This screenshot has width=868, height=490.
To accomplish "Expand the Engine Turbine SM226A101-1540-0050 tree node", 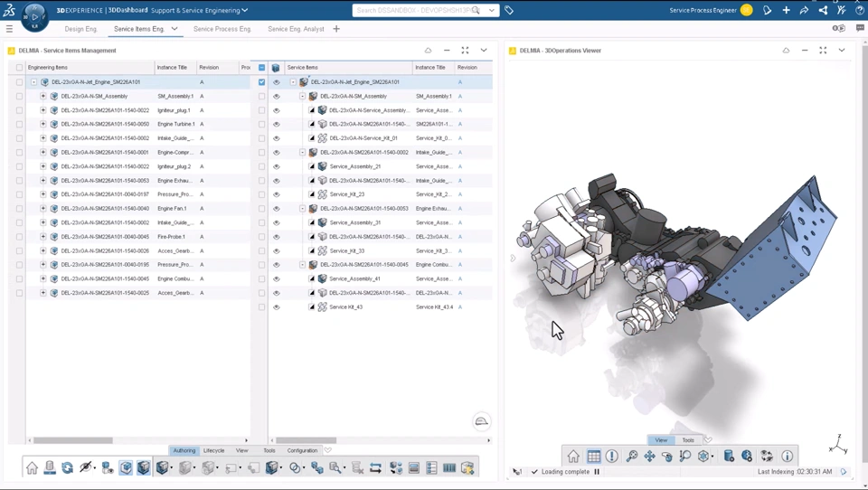I will pyautogui.click(x=42, y=124).
